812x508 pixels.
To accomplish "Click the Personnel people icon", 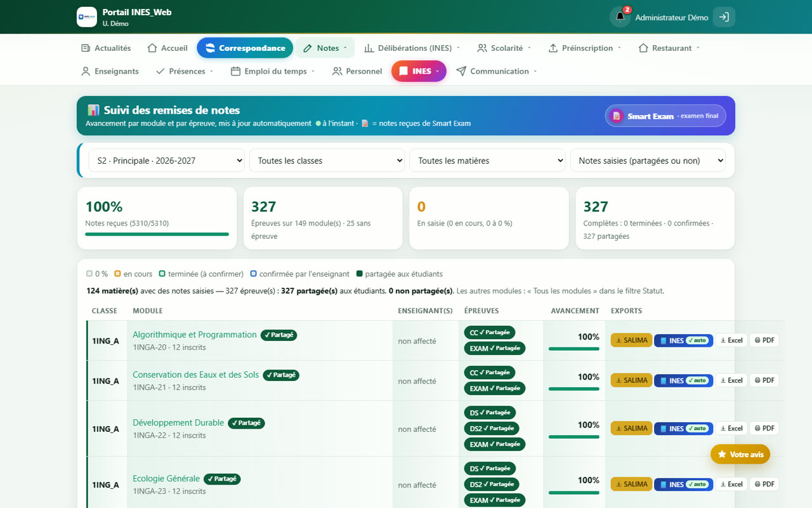I will 337,72.
